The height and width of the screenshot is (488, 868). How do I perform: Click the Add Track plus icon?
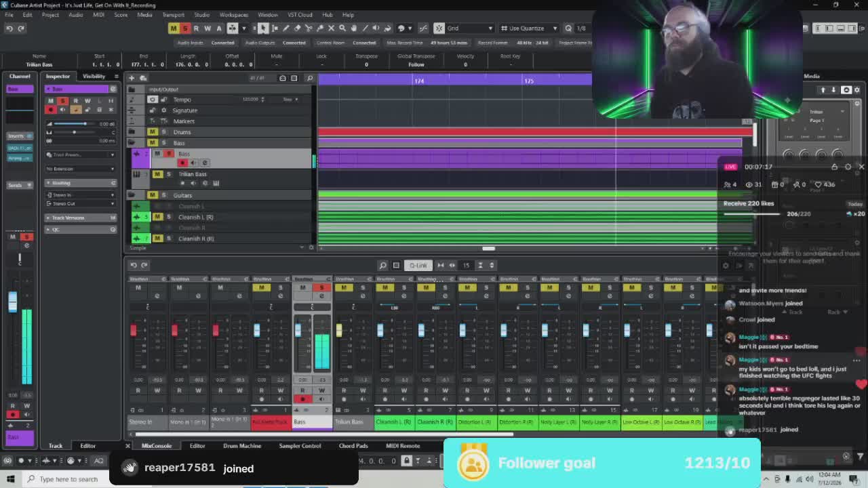(132, 78)
